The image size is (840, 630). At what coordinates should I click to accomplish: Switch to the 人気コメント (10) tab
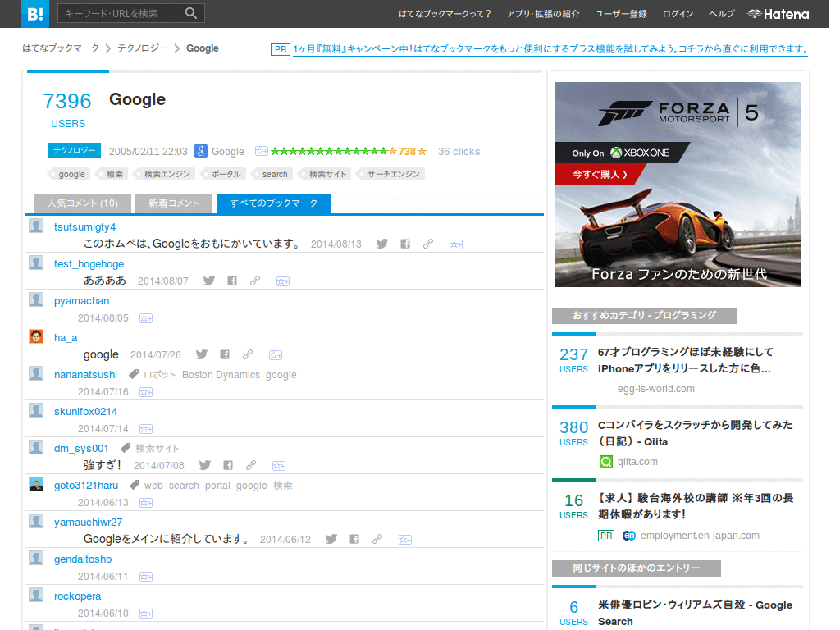(83, 203)
